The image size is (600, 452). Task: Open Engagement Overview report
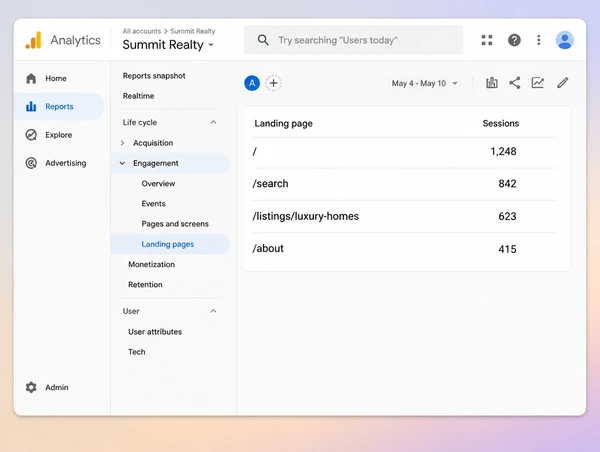pos(158,183)
